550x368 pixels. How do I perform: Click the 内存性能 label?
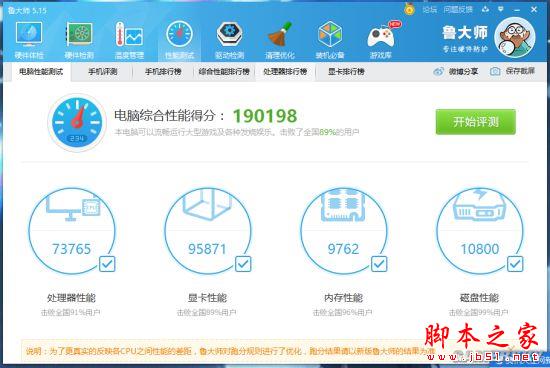tap(343, 298)
